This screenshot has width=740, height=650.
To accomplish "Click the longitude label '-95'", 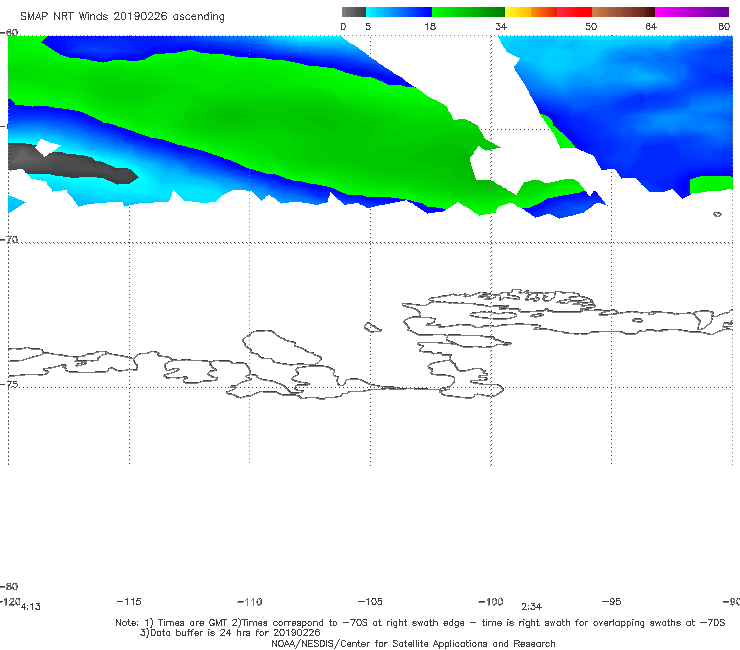I will click(611, 601).
